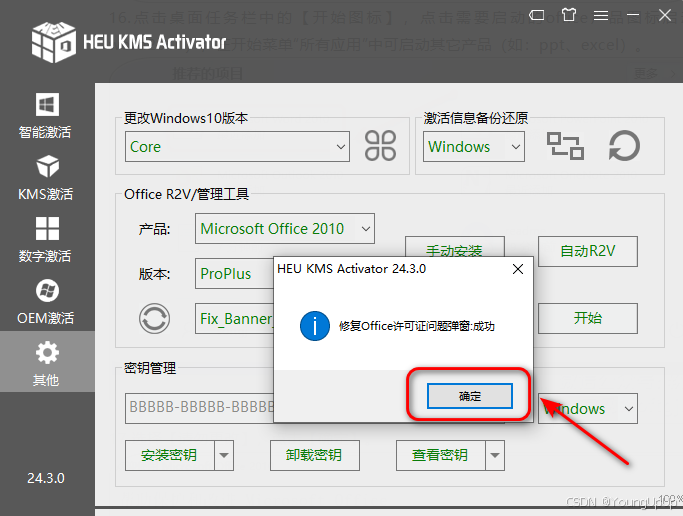Click the blue info icon in the dialog
Image resolution: width=683 pixels, height=516 pixels.
point(314,326)
